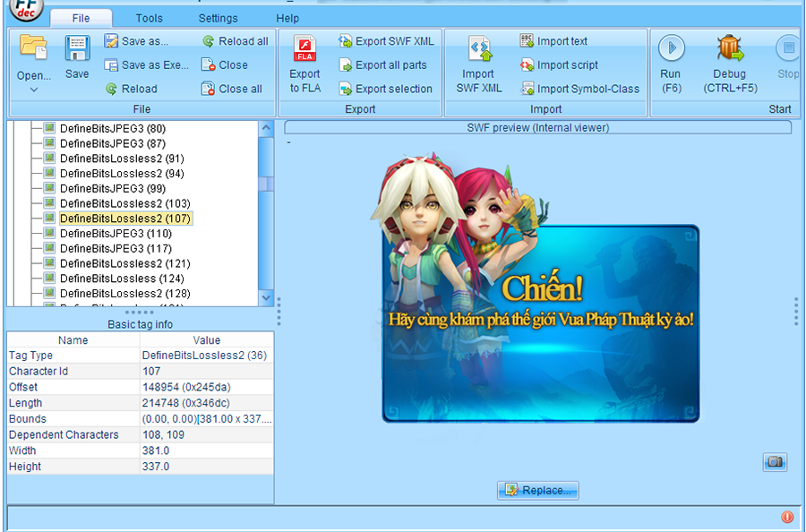Click the Replace... button
This screenshot has height=532, width=806.
[537, 491]
